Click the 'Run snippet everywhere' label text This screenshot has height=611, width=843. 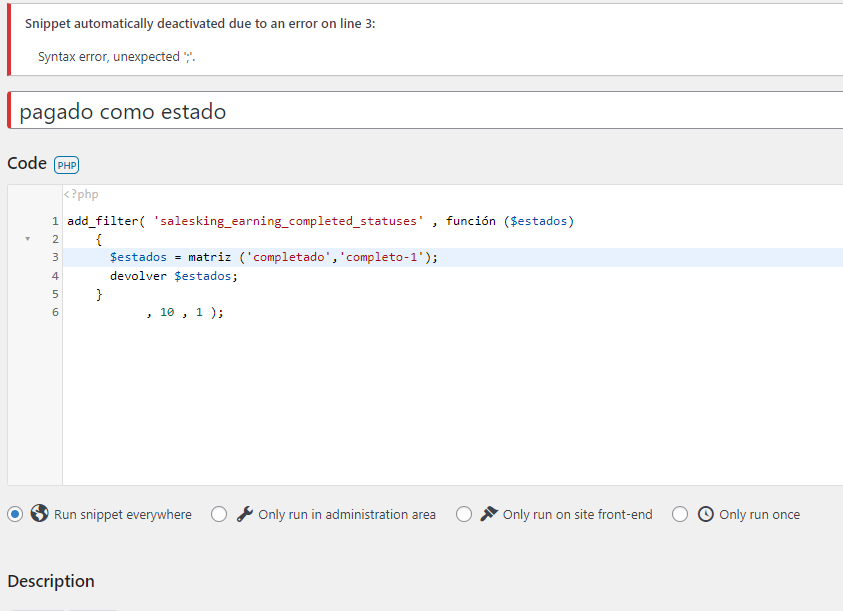(x=123, y=515)
